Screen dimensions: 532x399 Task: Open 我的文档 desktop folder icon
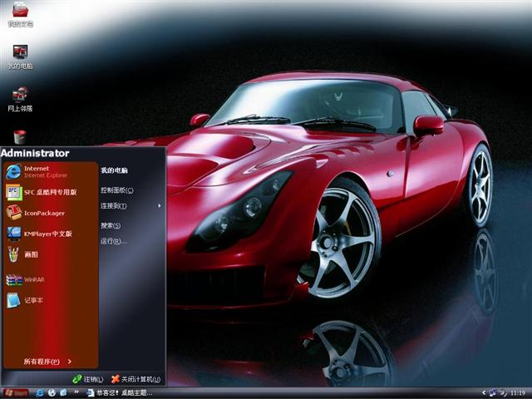pyautogui.click(x=20, y=13)
